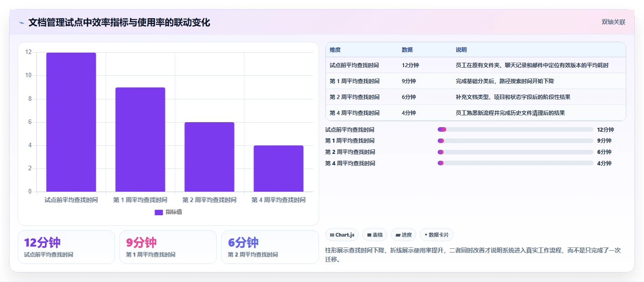644x282 pixels.
Task: Click the 第 2 周平均查找时间 chart bar
Action: click(210, 157)
